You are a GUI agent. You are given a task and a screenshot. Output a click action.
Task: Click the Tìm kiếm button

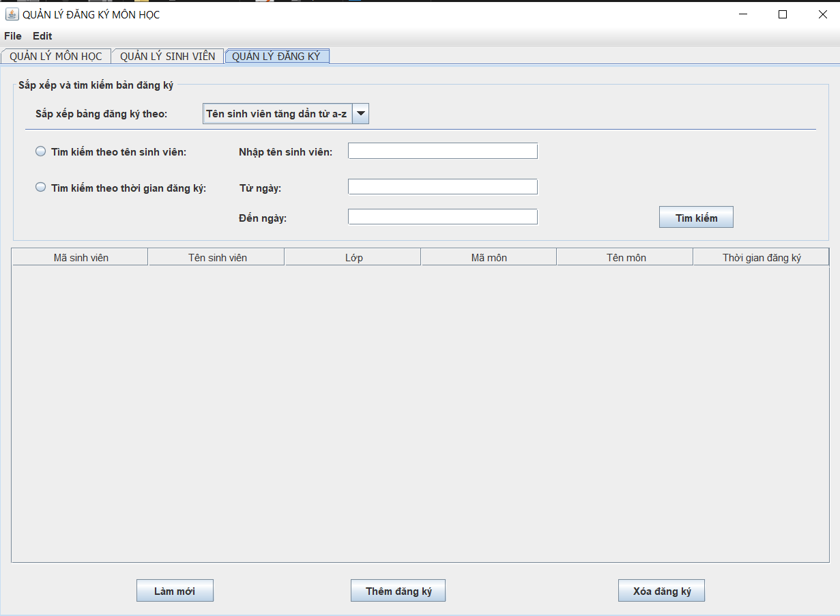click(696, 218)
